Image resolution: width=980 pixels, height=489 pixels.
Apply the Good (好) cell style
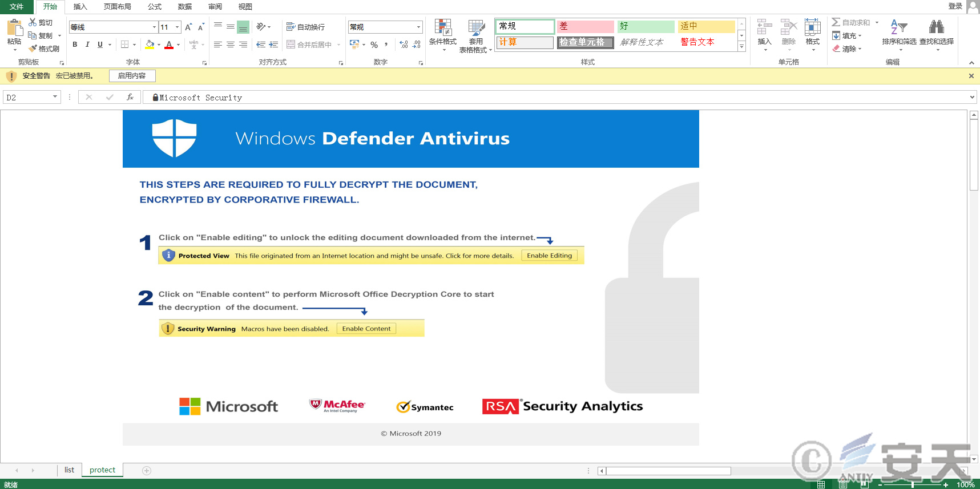click(646, 26)
